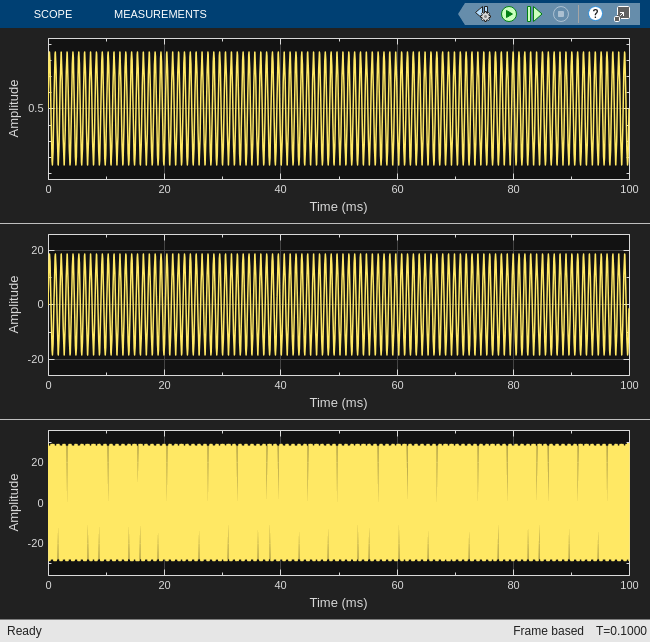Click the bottom plot's Amplitude label

[x=14, y=502]
